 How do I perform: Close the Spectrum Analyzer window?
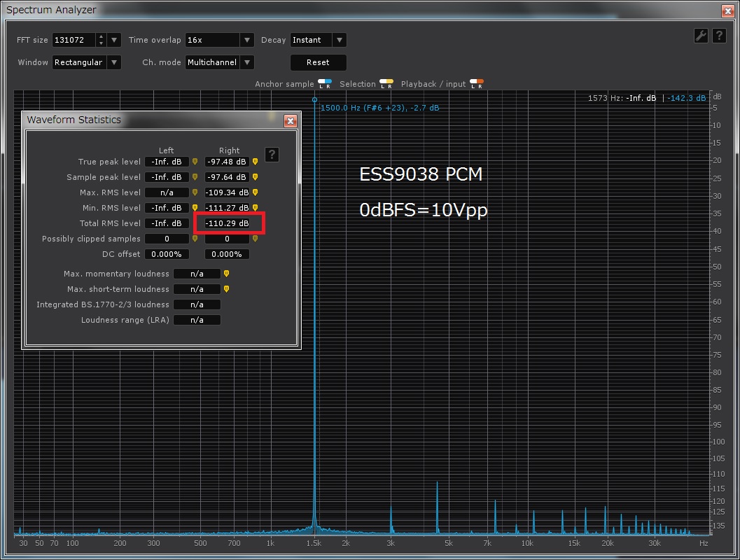pyautogui.click(x=727, y=10)
